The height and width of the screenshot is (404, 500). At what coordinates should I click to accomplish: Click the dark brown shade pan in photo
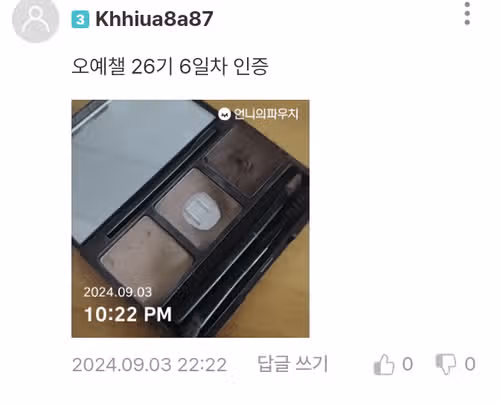[x=245, y=162]
